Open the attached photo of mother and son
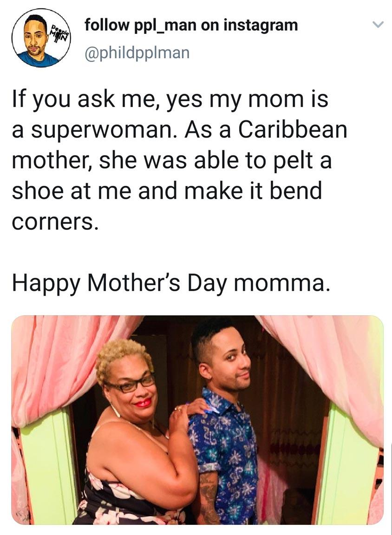The width and height of the screenshot is (392, 535). (197, 420)
